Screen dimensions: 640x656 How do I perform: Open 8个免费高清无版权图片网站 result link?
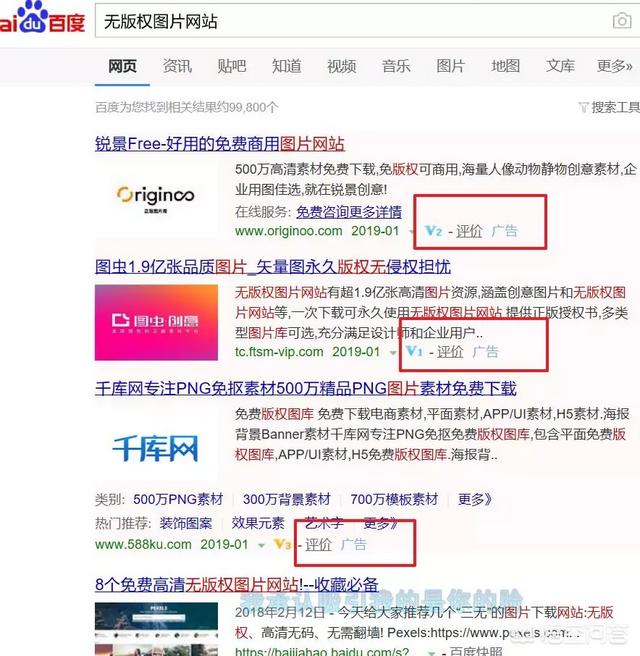tap(237, 584)
